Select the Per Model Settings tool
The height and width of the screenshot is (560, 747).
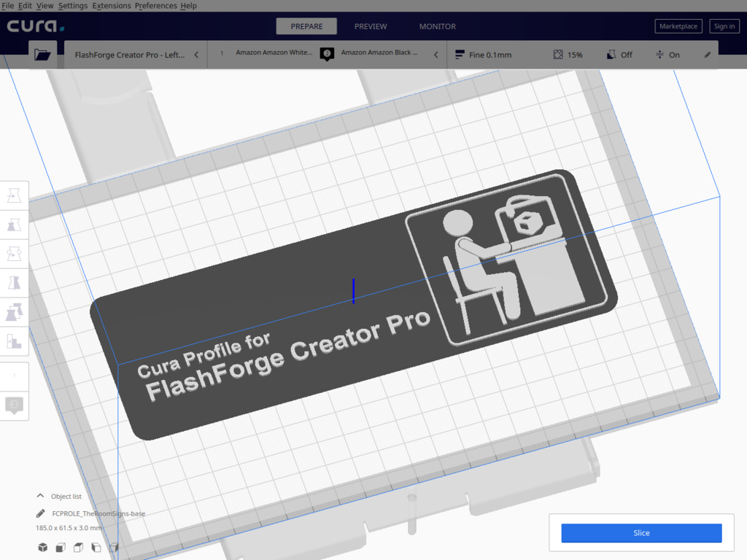pos(15,312)
